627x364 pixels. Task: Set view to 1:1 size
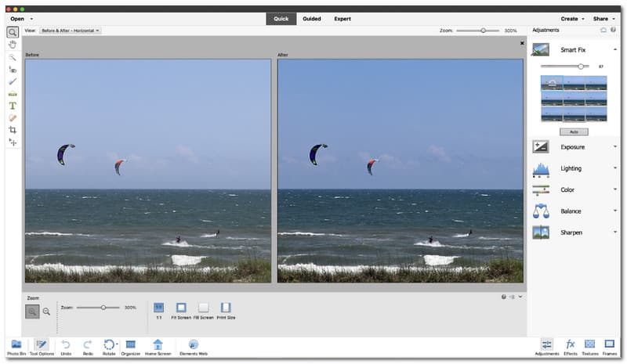click(x=159, y=311)
